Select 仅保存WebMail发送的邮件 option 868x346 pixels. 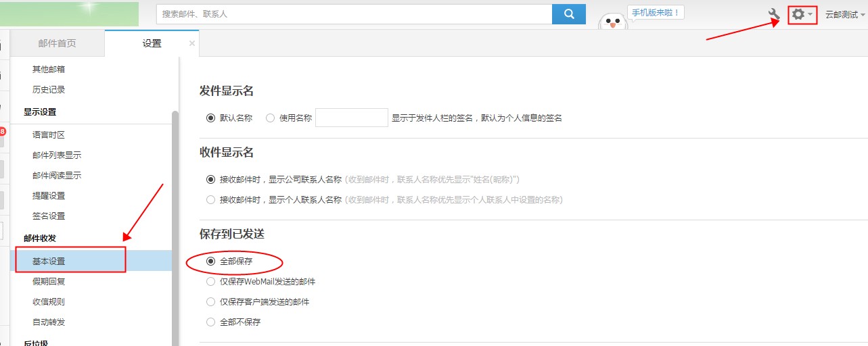[210, 282]
